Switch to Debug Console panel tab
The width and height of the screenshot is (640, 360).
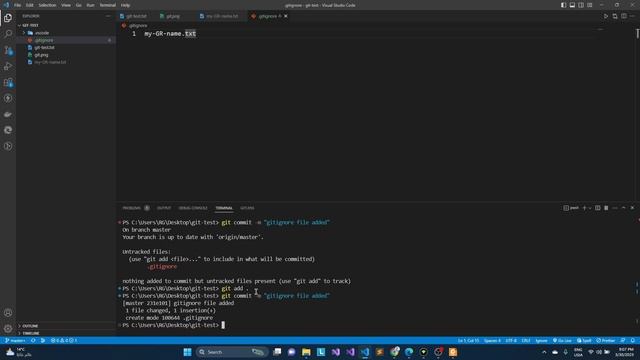[193, 208]
